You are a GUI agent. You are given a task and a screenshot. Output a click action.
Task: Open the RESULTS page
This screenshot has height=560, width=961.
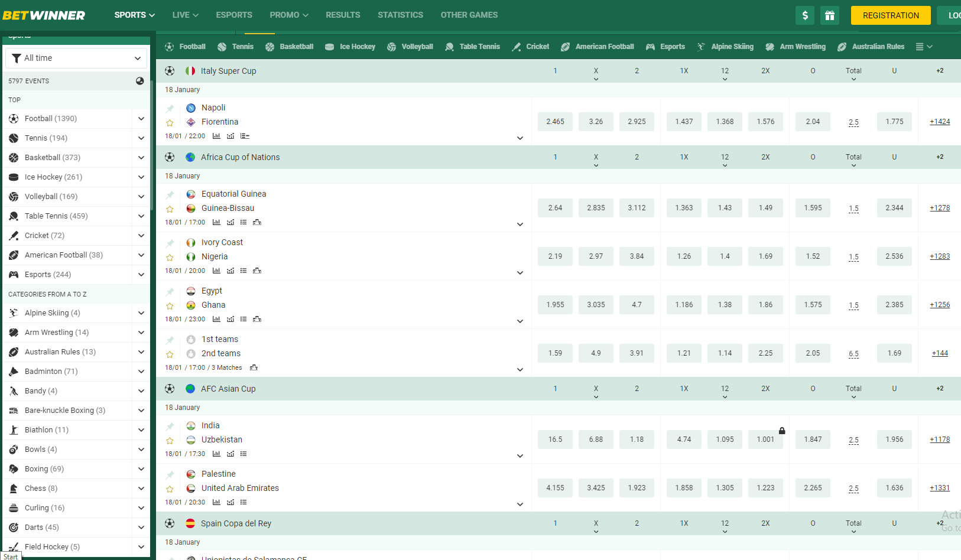343,15
